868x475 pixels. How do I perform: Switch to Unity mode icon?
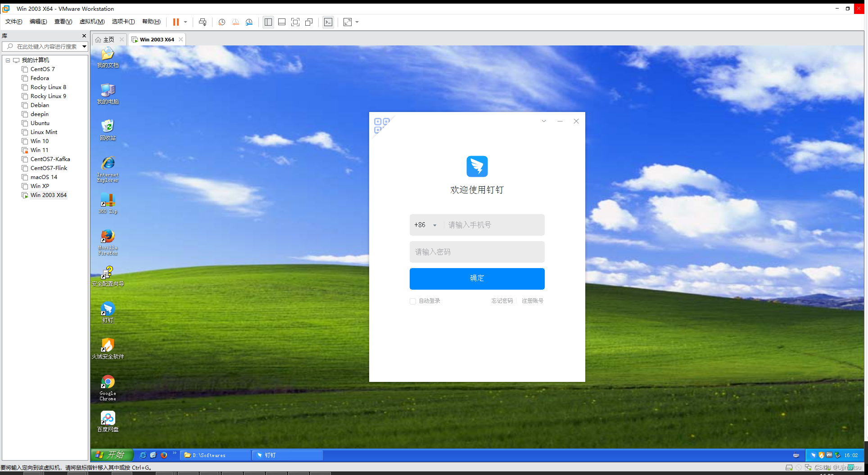309,22
